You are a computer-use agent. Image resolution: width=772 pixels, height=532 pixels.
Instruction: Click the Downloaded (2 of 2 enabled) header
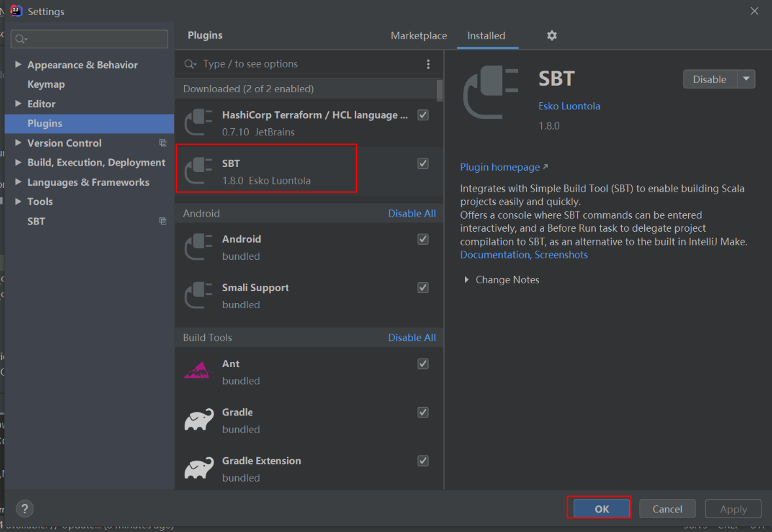248,89
